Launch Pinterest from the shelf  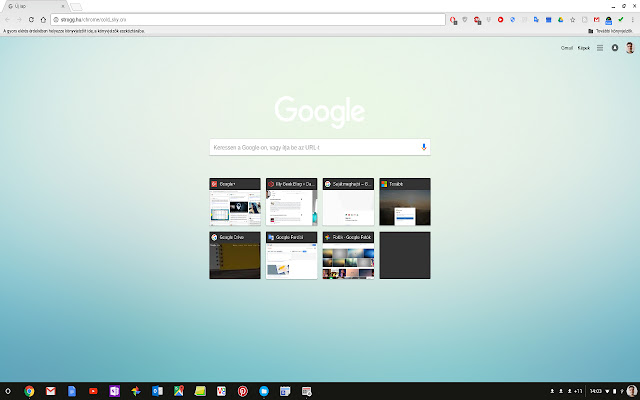(243, 391)
